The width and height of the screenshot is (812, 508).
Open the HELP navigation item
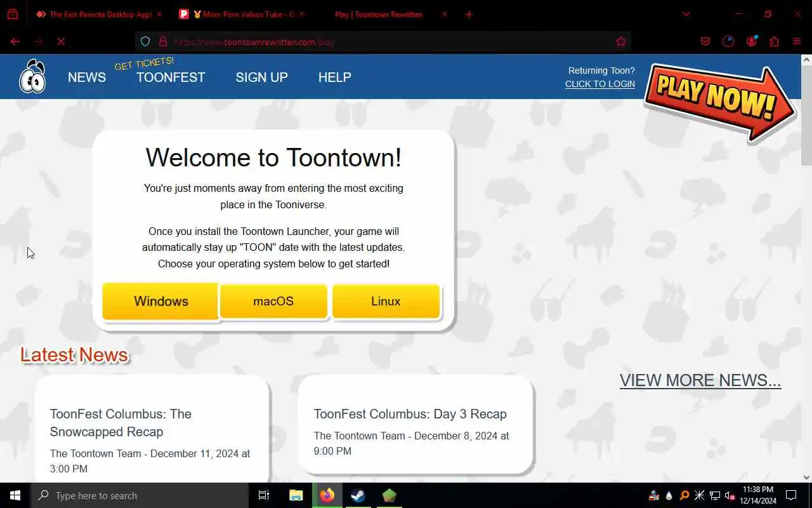(334, 77)
